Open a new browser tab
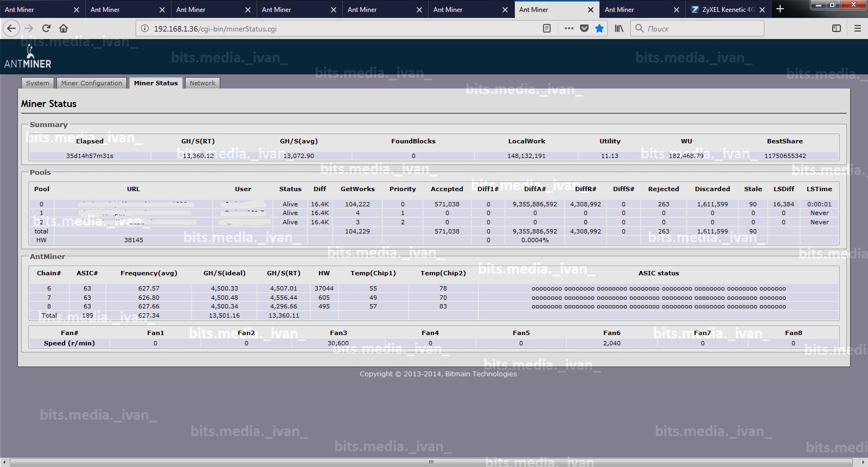The width and height of the screenshot is (868, 467). click(x=780, y=9)
